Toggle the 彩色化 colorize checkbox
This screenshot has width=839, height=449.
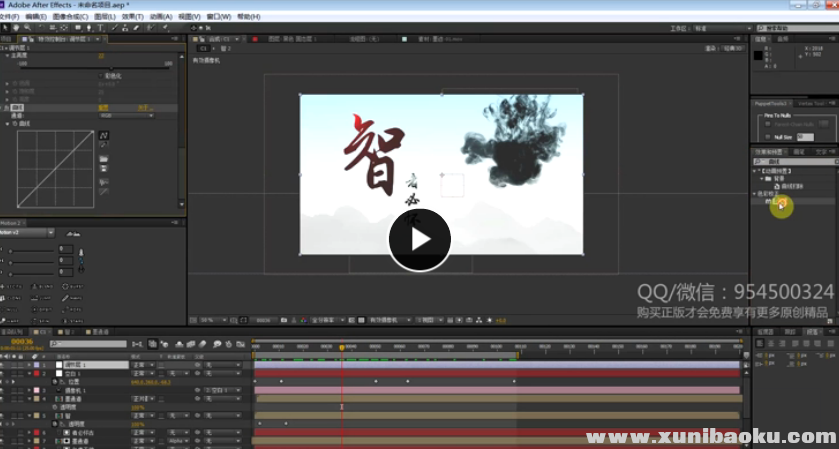(101, 76)
